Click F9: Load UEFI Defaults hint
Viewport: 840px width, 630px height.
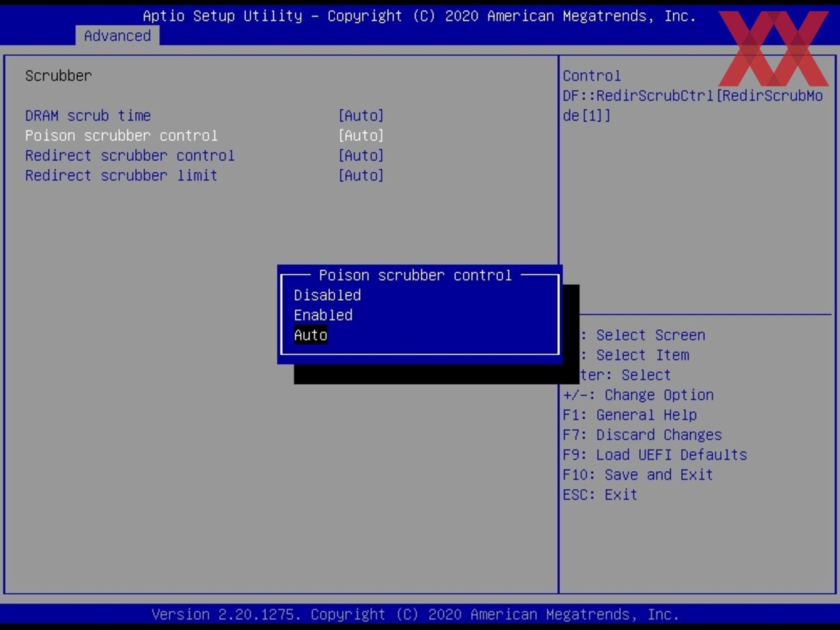tap(655, 455)
